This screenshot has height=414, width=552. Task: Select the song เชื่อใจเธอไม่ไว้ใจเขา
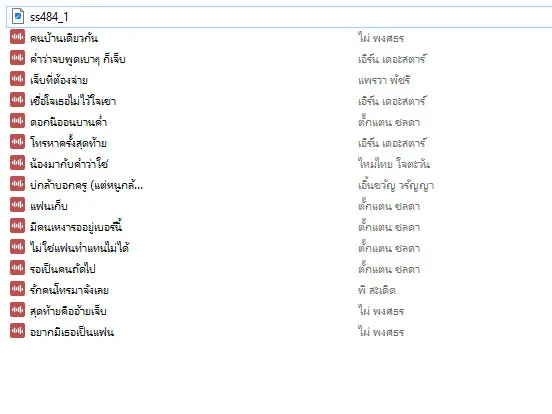(x=73, y=101)
